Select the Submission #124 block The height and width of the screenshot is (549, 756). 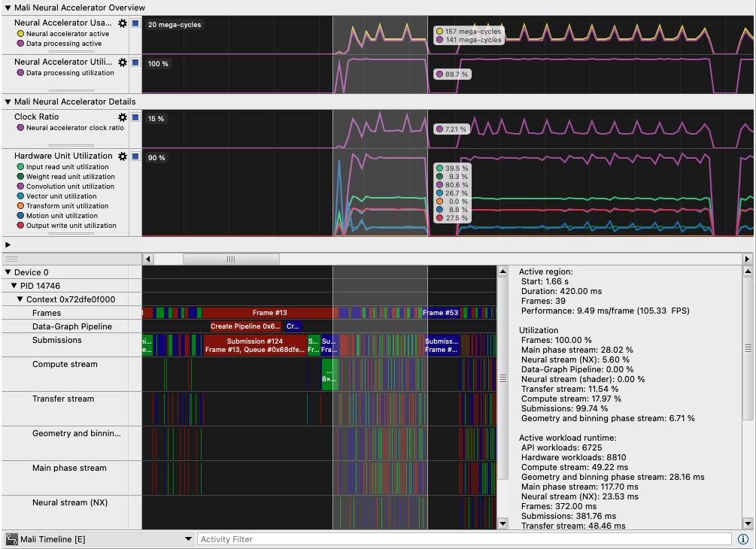click(x=255, y=345)
